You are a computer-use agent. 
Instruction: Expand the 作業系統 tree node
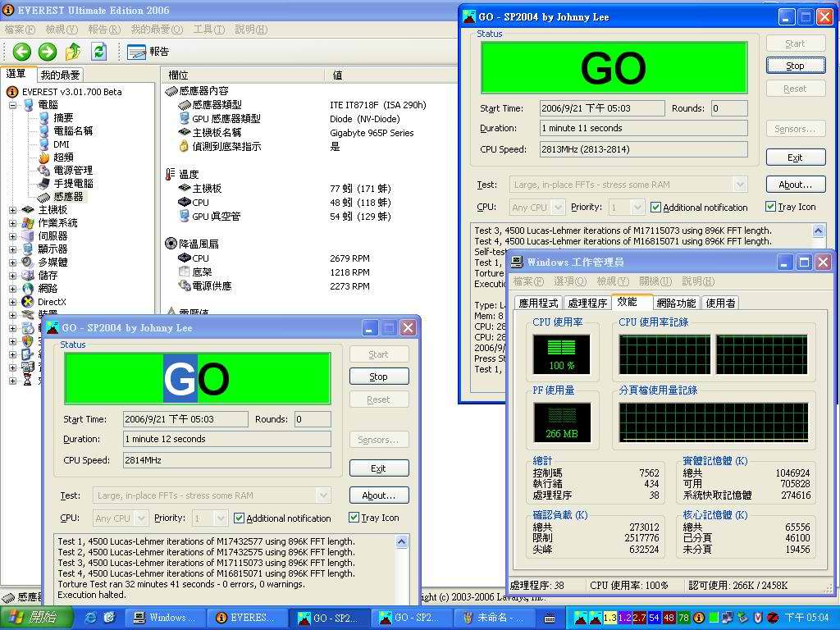13,223
